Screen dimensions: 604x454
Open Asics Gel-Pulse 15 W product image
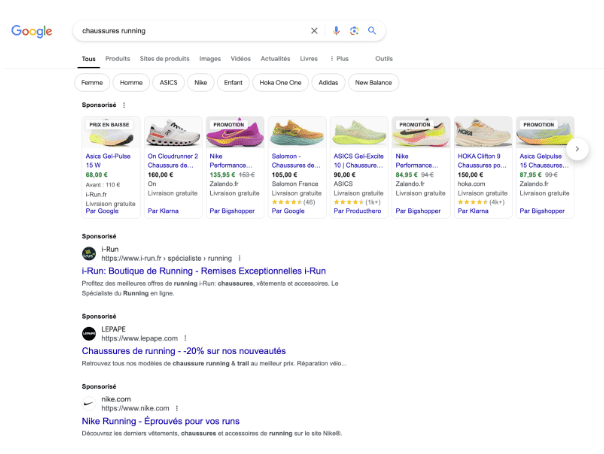click(x=111, y=132)
